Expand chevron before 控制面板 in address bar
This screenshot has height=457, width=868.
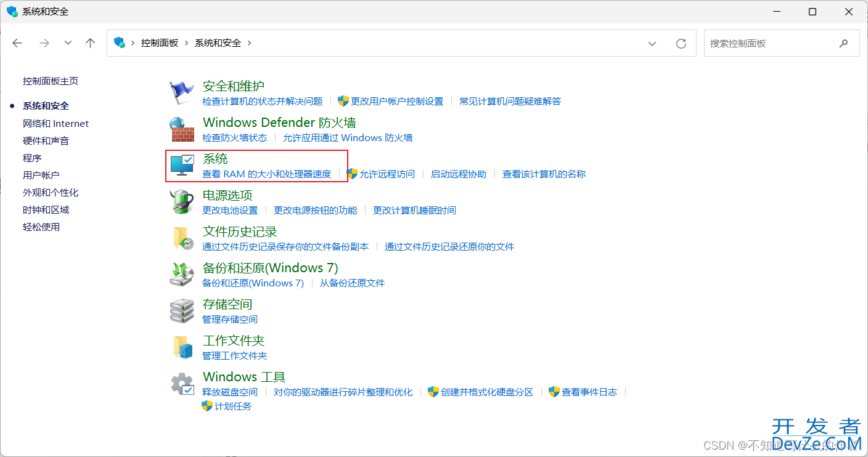133,42
